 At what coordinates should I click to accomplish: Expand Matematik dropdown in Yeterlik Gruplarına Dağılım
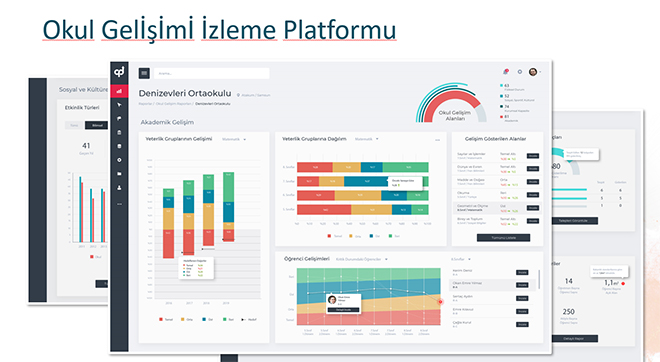coord(366,139)
